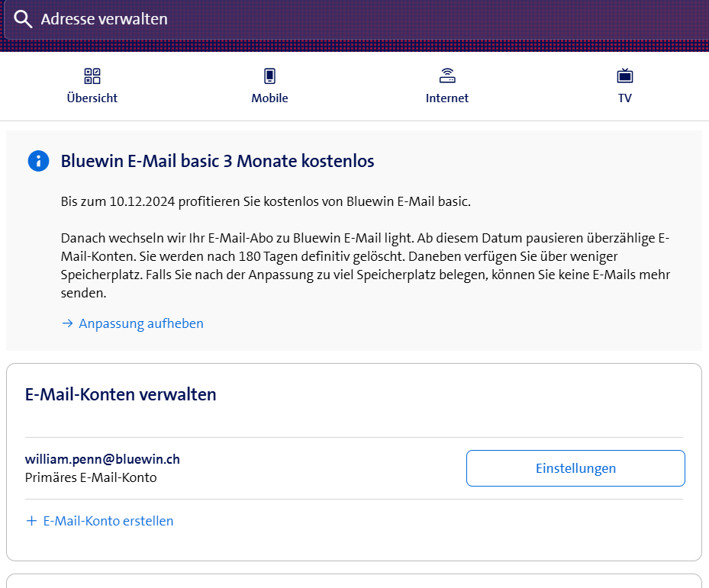Select the TV tab label
Viewport: 709px width, 588px height.
point(625,98)
